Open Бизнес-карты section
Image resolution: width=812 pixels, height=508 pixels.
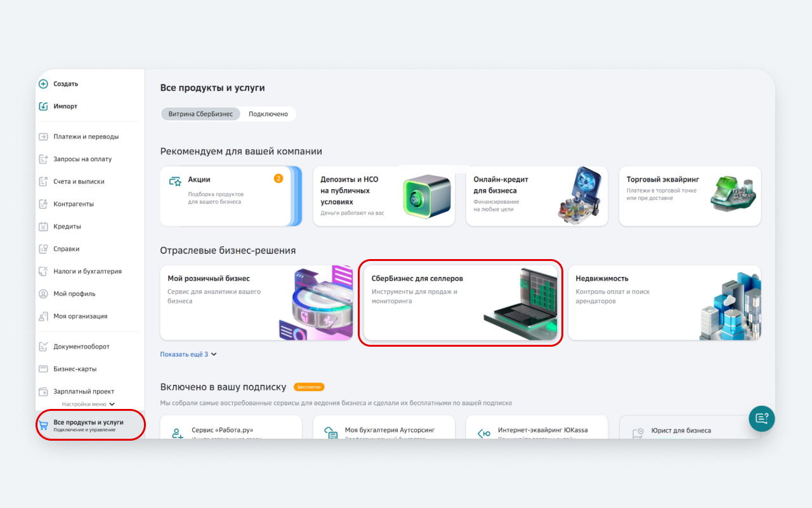pyautogui.click(x=75, y=369)
